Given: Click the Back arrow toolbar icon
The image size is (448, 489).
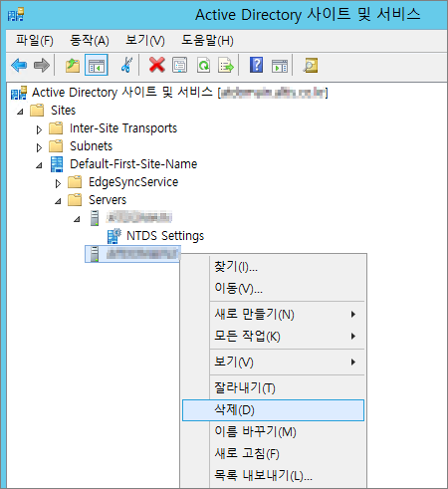Looking at the screenshot, I should click(x=19, y=65).
